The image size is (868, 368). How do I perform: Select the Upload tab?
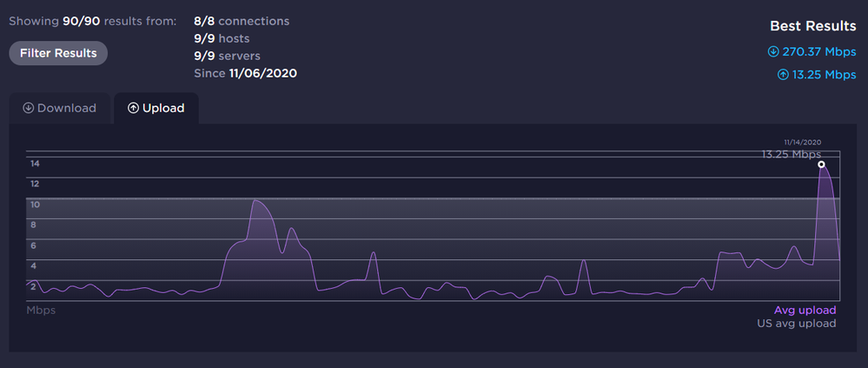click(156, 108)
